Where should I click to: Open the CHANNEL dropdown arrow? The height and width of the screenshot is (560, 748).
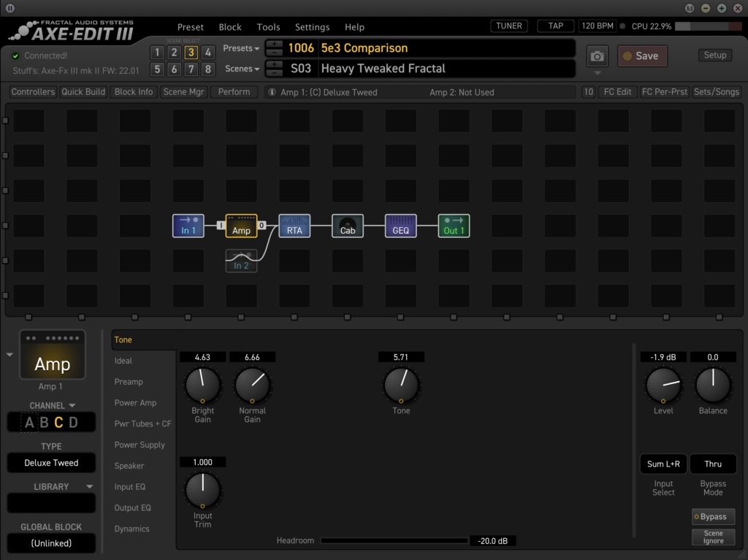[x=72, y=405]
